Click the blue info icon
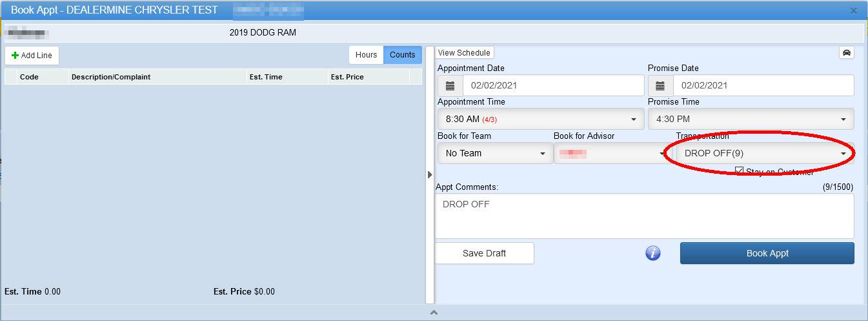 pos(653,253)
